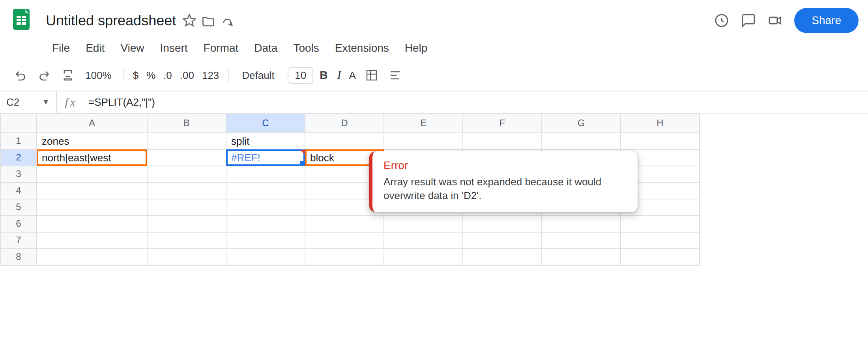Open the comments icon
868x339 pixels.
748,20
